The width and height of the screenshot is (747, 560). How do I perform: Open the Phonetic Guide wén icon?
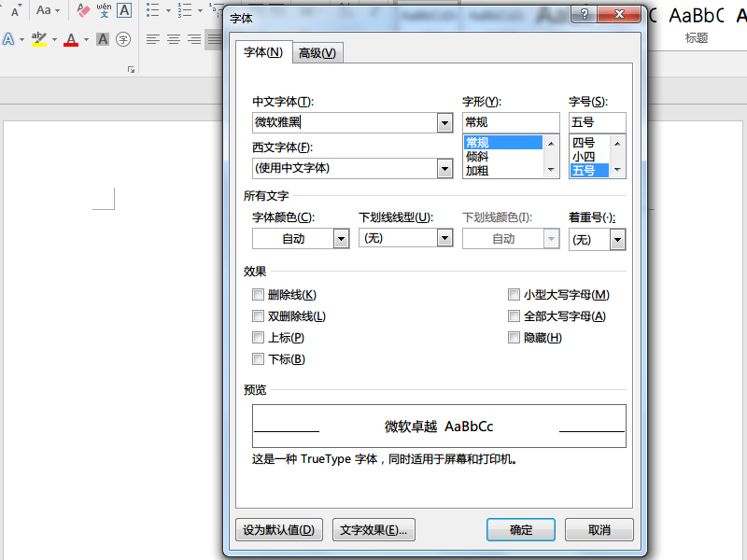pos(104,10)
